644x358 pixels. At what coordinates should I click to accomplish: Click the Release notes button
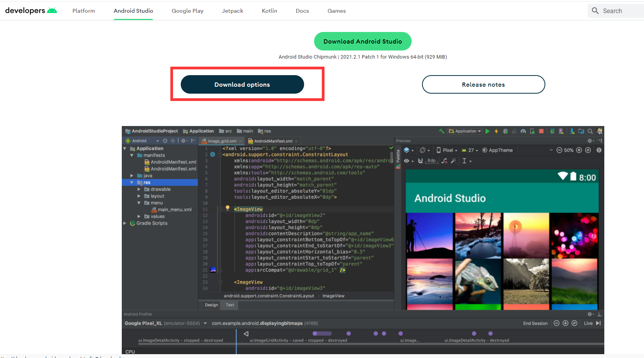(483, 84)
